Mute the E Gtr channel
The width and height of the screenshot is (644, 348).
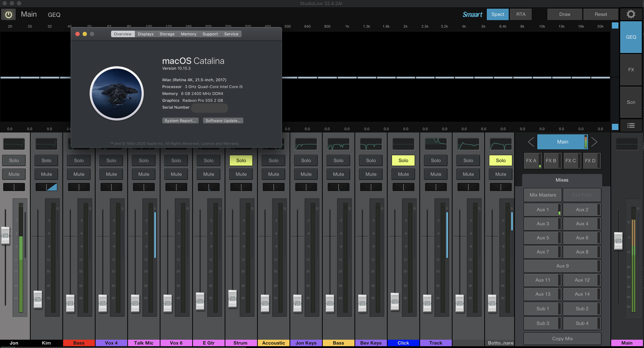[208, 174]
